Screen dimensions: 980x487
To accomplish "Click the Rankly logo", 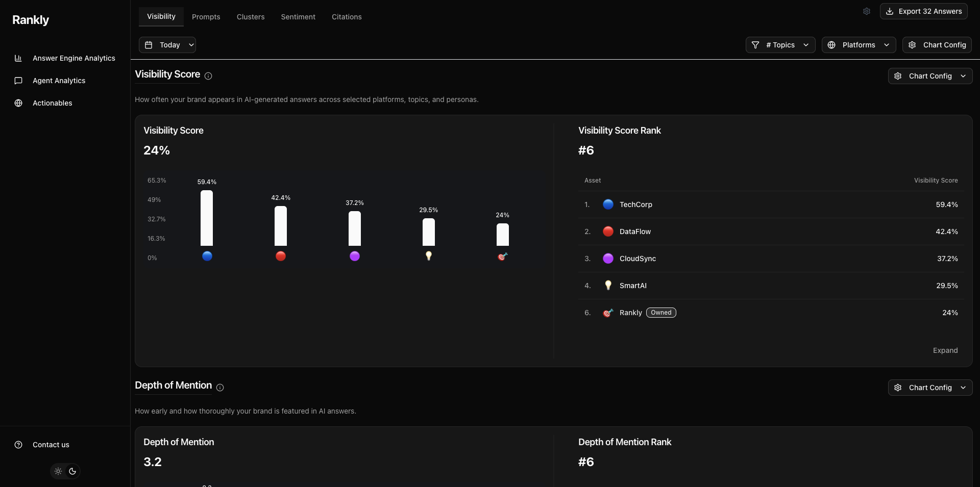I will (31, 20).
